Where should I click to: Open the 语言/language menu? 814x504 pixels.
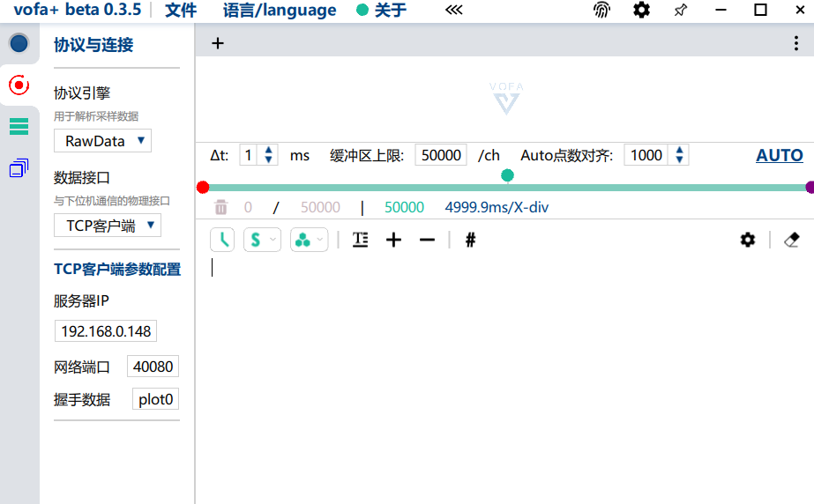280,11
